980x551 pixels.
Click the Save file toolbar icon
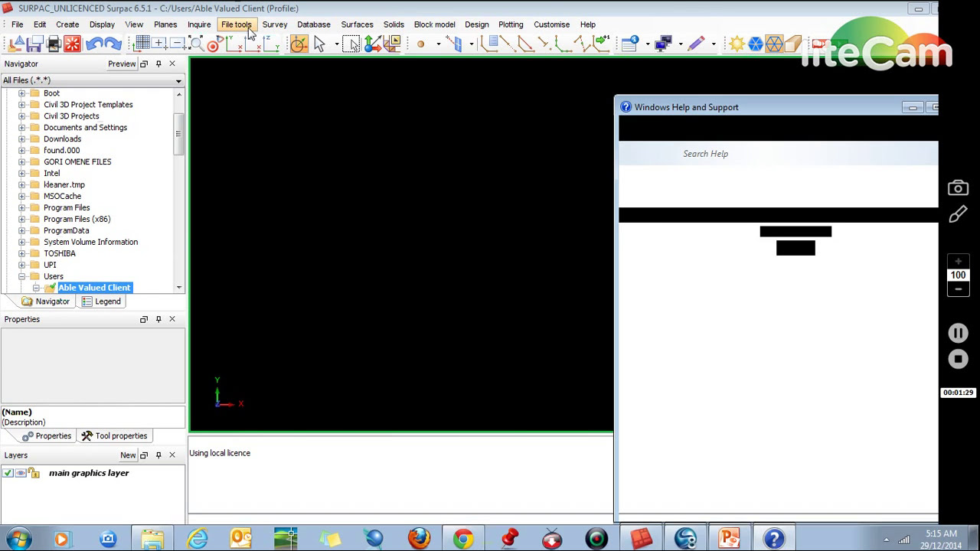coord(35,44)
